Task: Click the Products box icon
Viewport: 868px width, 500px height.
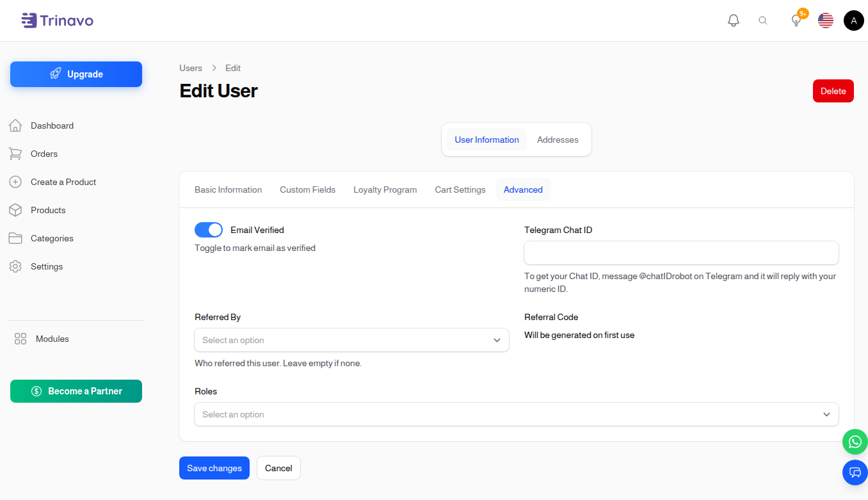Action: click(15, 210)
